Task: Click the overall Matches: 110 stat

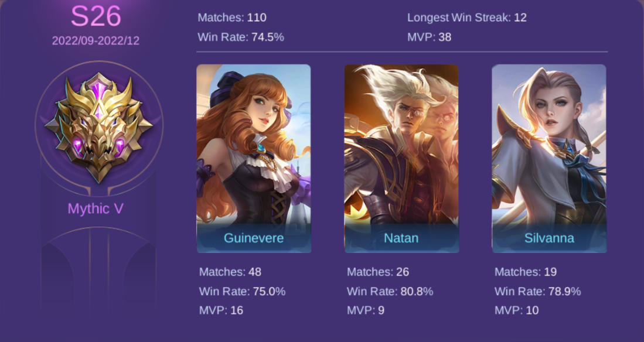Action: coord(232,18)
